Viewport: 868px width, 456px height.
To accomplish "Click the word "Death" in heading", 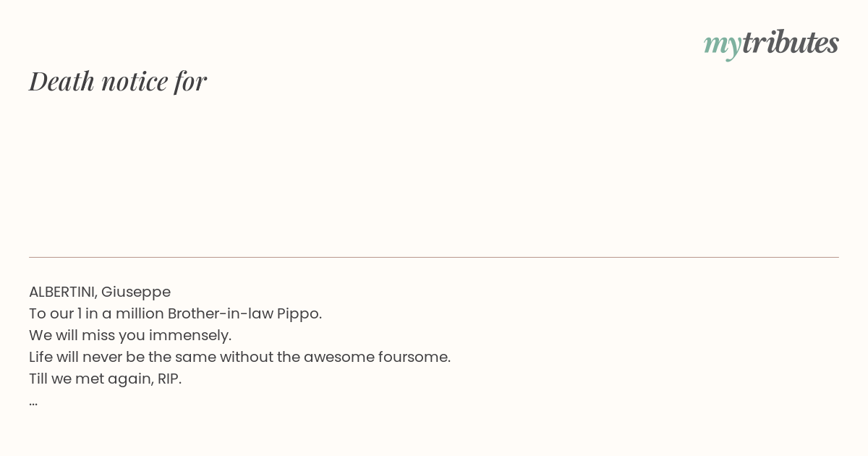I will [x=61, y=81].
